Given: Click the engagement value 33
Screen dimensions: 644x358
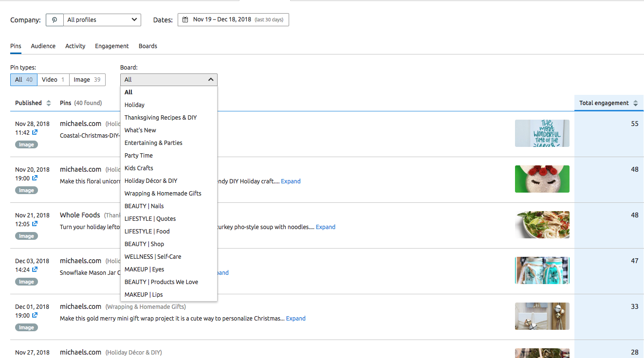Looking at the screenshot, I should 634,306.
